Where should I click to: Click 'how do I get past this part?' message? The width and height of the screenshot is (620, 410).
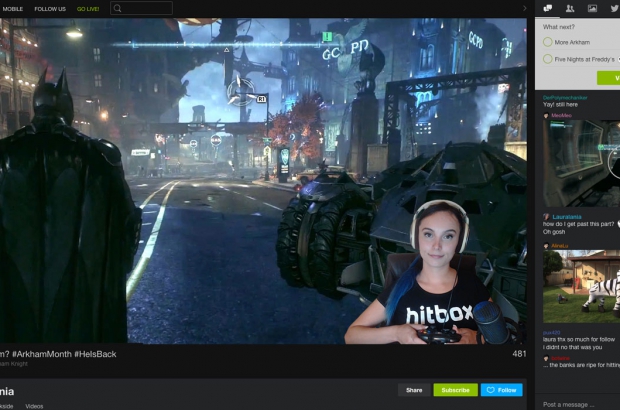pos(578,224)
